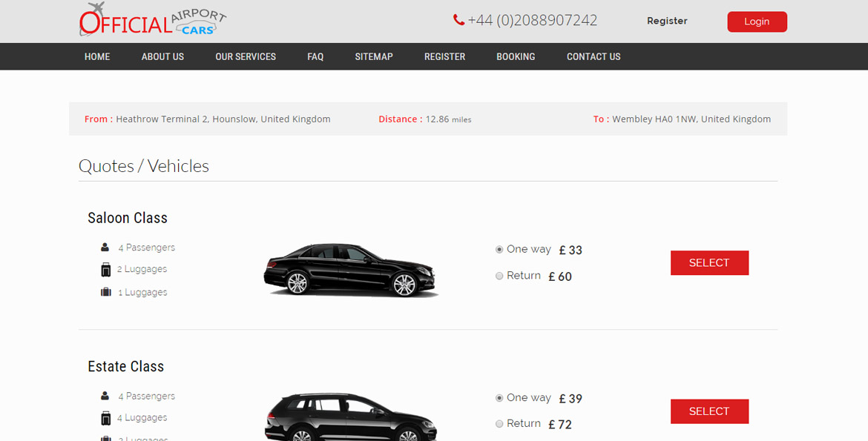Click the red phone icon in header
This screenshot has height=441, width=868.
(458, 21)
